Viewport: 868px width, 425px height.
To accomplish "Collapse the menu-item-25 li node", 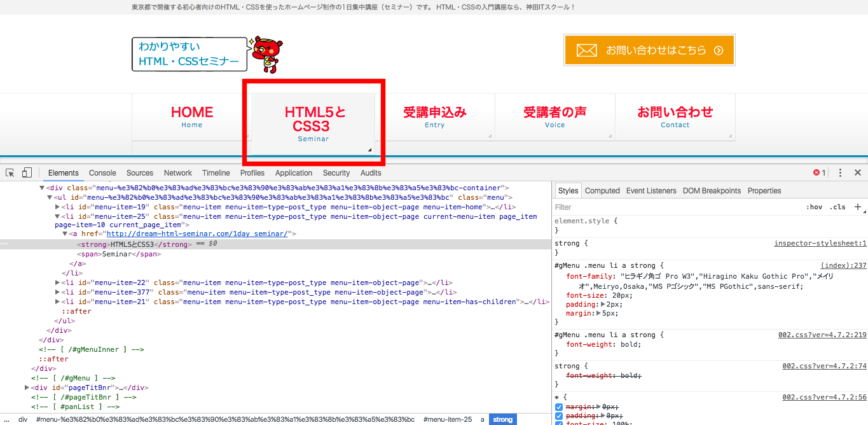I will [58, 217].
